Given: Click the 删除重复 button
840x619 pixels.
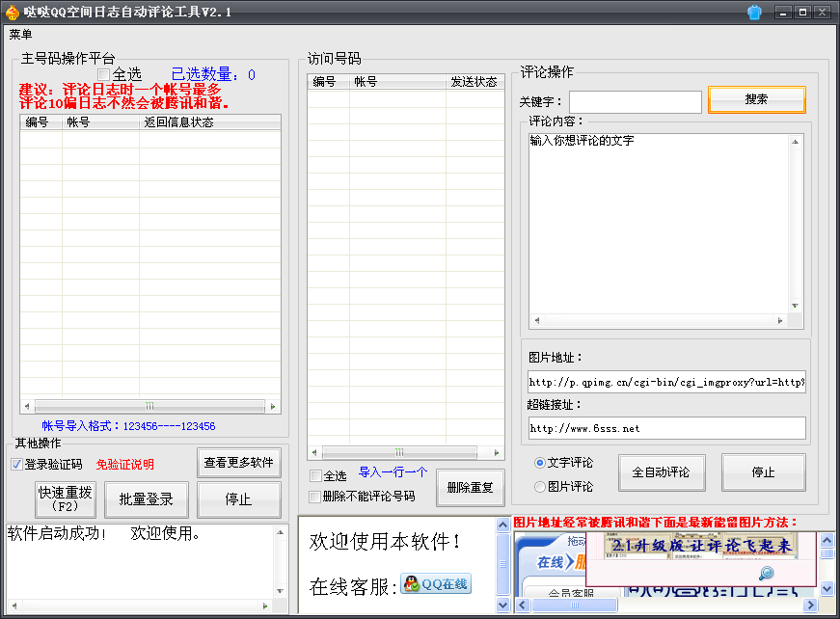Looking at the screenshot, I should coord(471,488).
